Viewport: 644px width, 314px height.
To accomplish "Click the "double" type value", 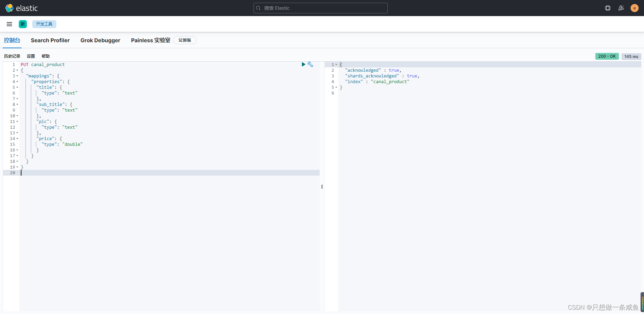I will [x=72, y=144].
